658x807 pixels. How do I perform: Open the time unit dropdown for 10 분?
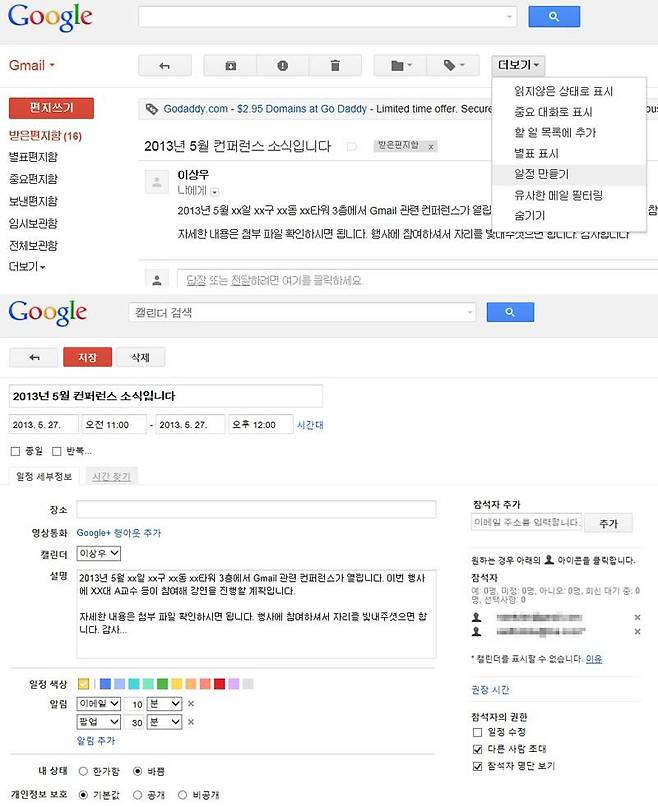point(165,704)
